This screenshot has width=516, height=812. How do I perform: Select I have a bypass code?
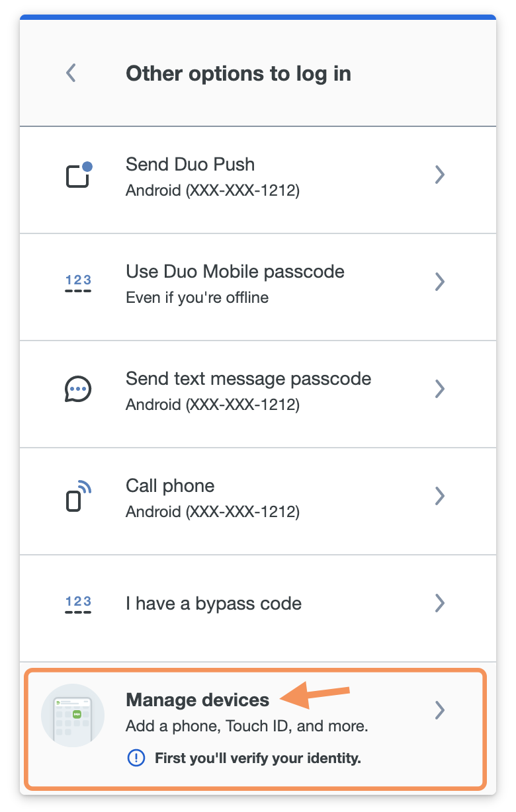coord(213,602)
